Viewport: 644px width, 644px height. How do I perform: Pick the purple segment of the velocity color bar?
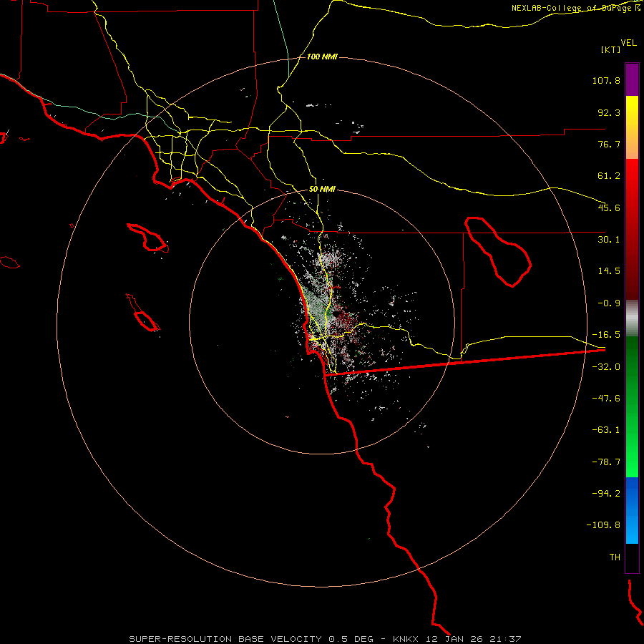click(632, 80)
